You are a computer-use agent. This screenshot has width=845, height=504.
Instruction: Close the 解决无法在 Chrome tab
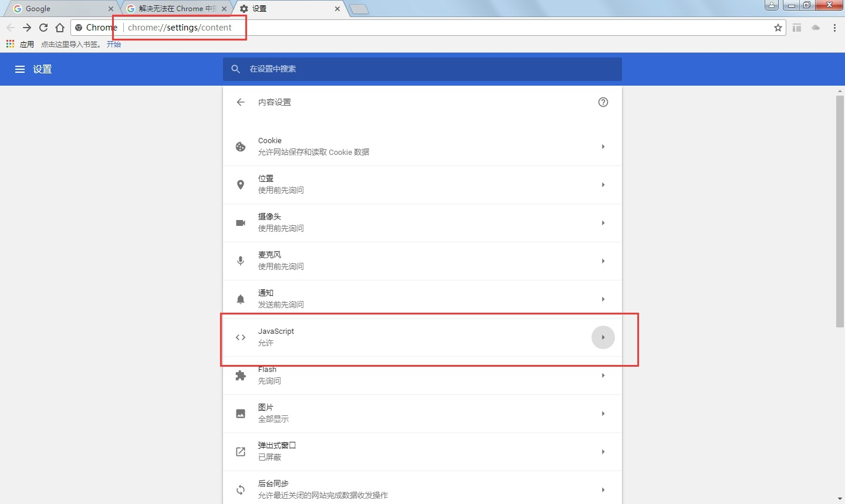tap(224, 9)
